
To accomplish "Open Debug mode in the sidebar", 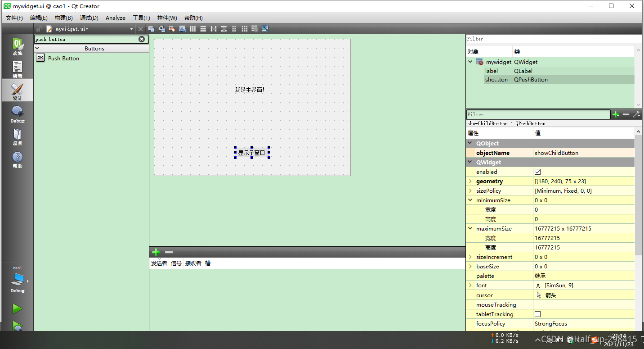I will (18, 114).
